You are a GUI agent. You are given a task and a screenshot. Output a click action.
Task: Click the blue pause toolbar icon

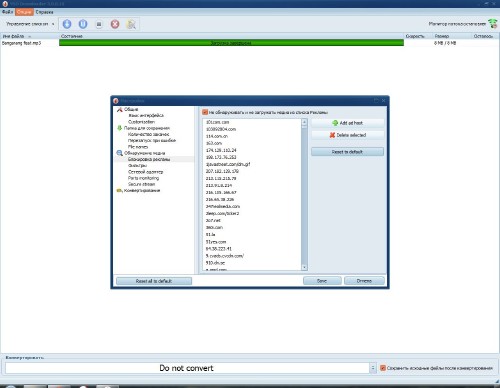pos(83,24)
